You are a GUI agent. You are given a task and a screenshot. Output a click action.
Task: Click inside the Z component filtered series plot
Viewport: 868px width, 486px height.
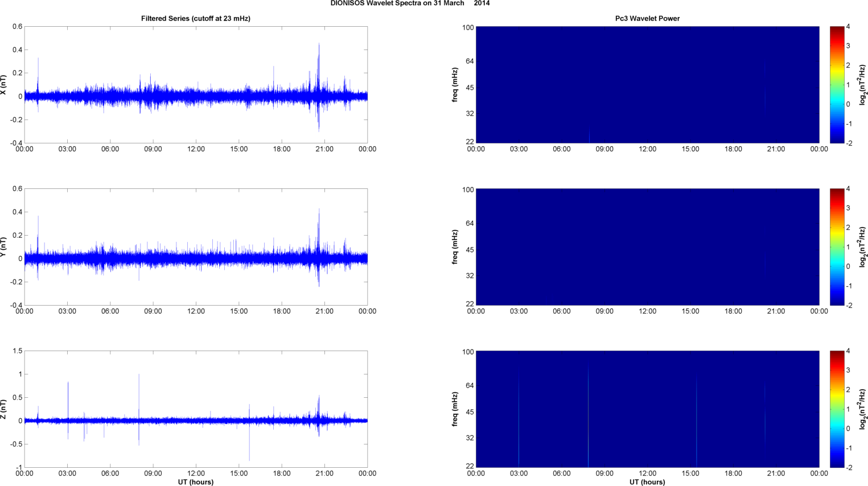(x=196, y=409)
